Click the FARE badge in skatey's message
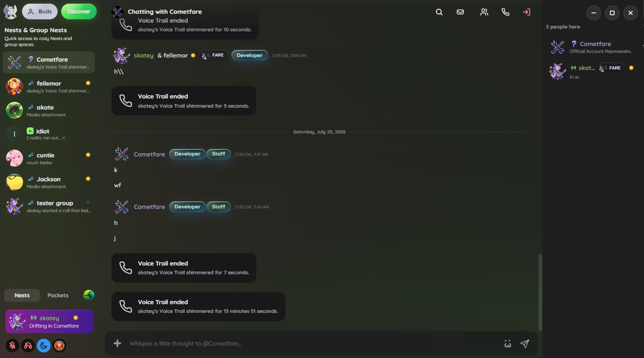Viewport: 644px width, 358px height. pos(214,55)
